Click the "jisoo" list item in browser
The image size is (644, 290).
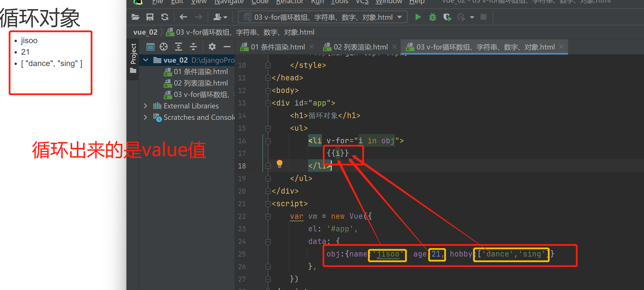[x=29, y=41]
